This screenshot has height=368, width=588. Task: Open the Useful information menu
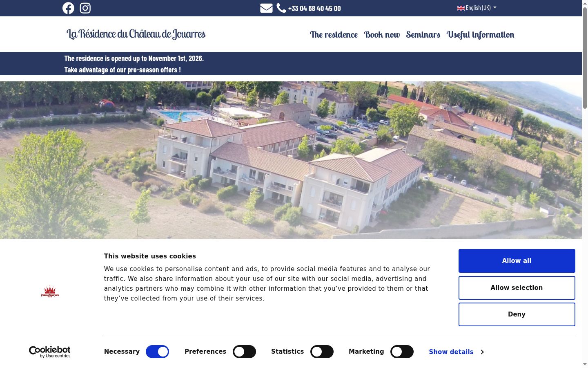point(480,35)
